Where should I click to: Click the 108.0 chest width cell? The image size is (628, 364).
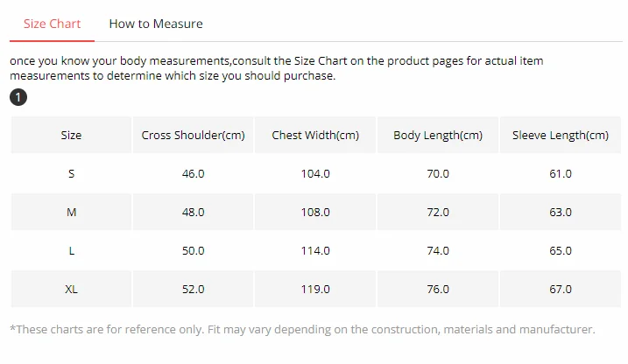click(315, 212)
